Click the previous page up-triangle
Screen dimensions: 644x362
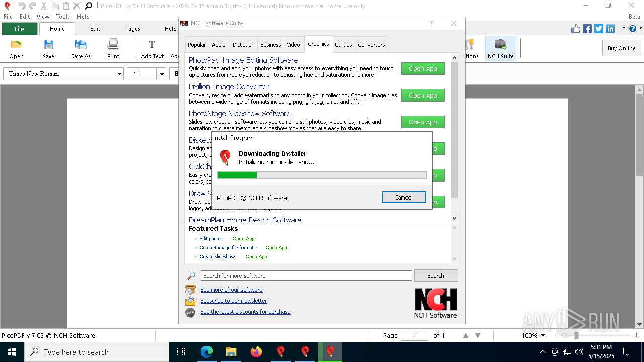coord(466,335)
